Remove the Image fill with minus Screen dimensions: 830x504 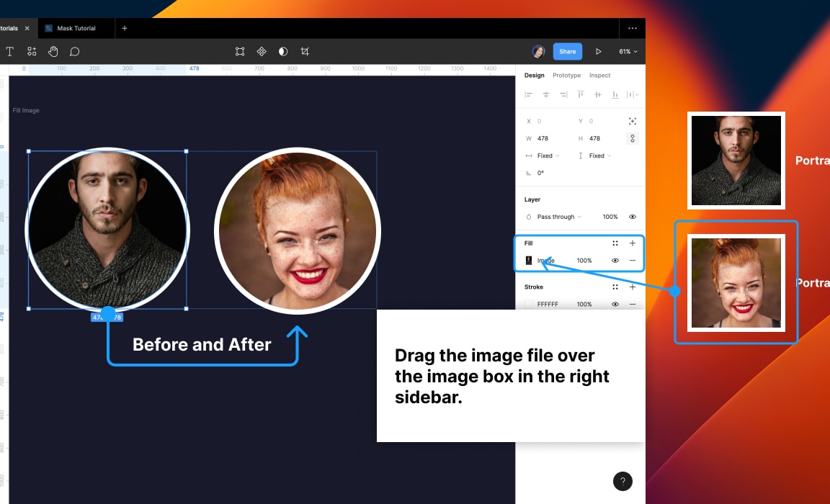tap(633, 261)
